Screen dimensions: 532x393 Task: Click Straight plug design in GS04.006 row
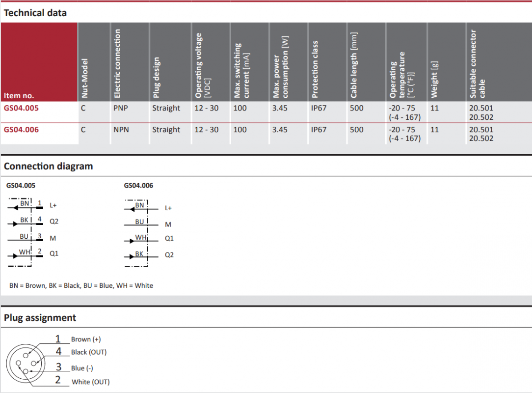pyautogui.click(x=166, y=129)
